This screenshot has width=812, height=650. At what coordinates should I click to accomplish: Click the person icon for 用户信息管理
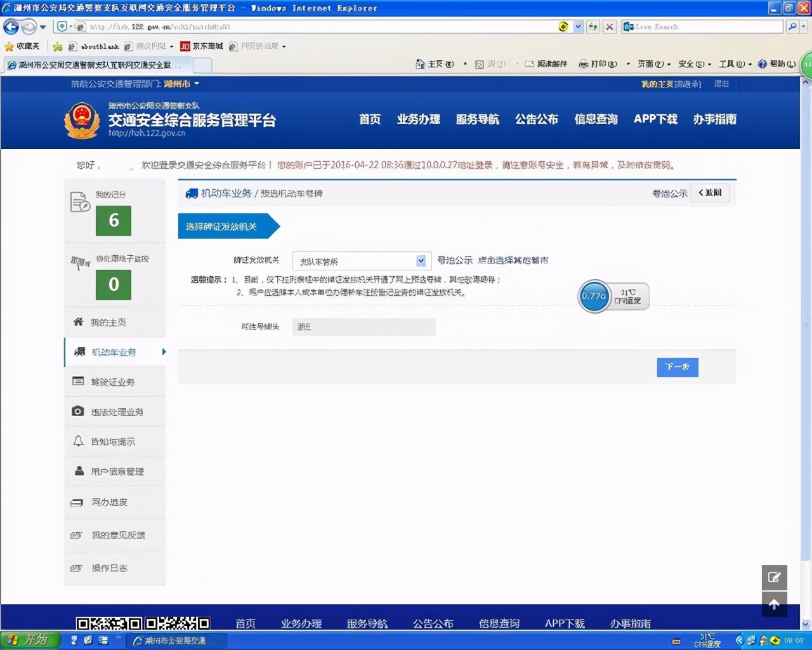(79, 471)
